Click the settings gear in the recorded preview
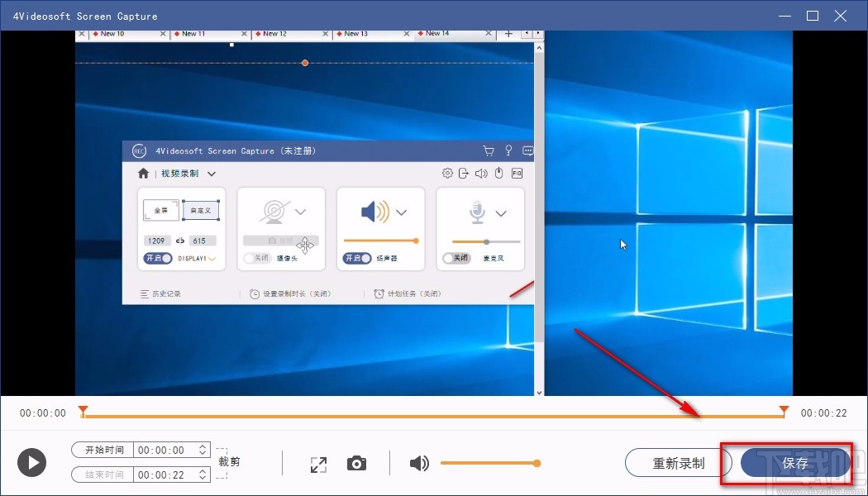This screenshot has width=868, height=496. (x=447, y=174)
